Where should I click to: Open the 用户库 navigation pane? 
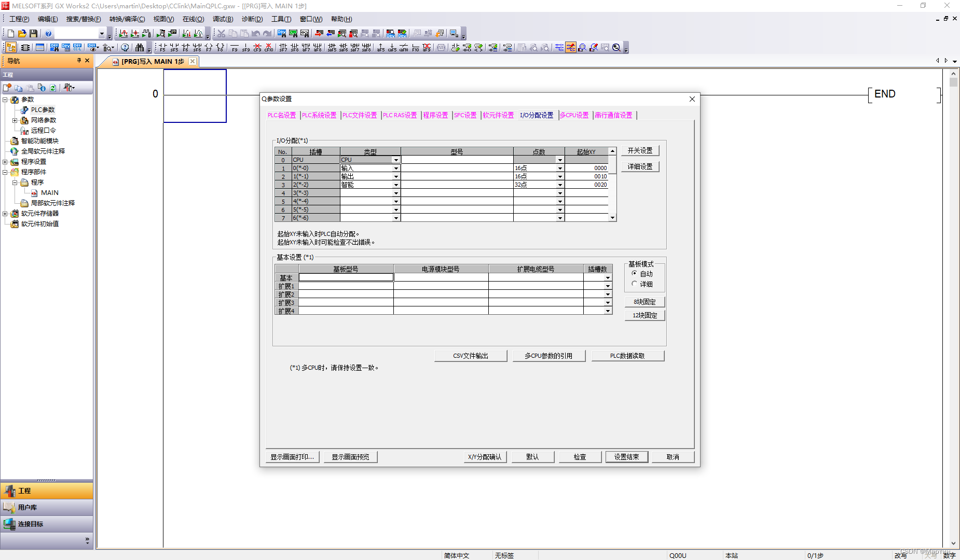47,507
